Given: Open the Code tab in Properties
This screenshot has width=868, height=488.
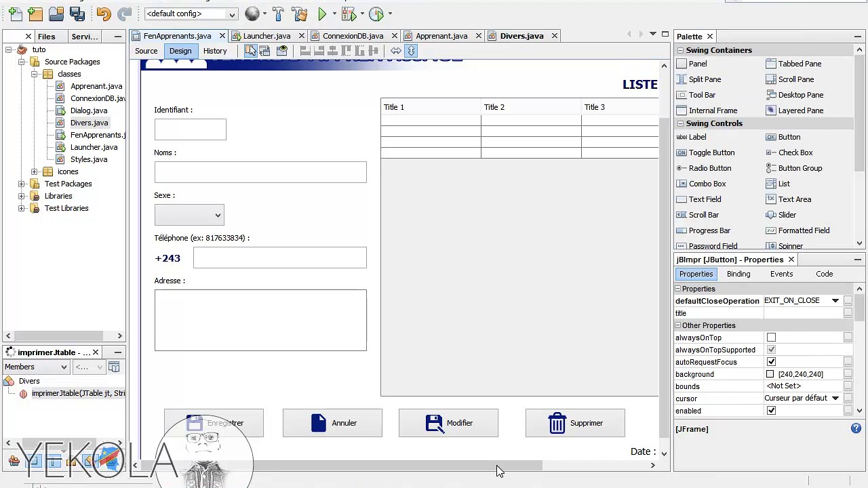Looking at the screenshot, I should 824,274.
